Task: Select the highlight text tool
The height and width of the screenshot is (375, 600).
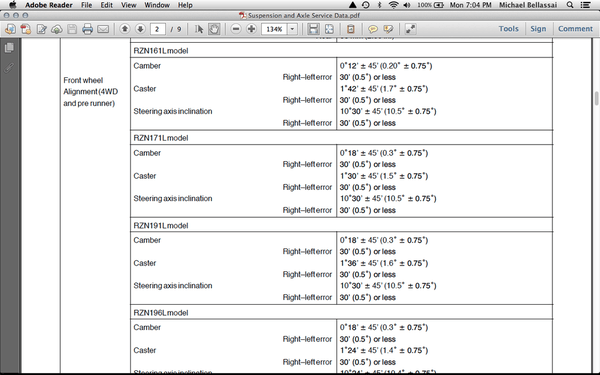Action: (388, 29)
